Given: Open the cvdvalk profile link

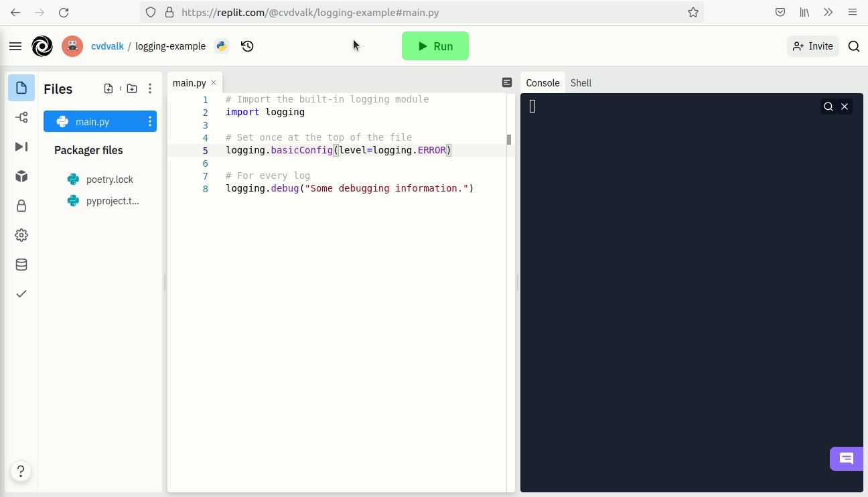Looking at the screenshot, I should 107,46.
